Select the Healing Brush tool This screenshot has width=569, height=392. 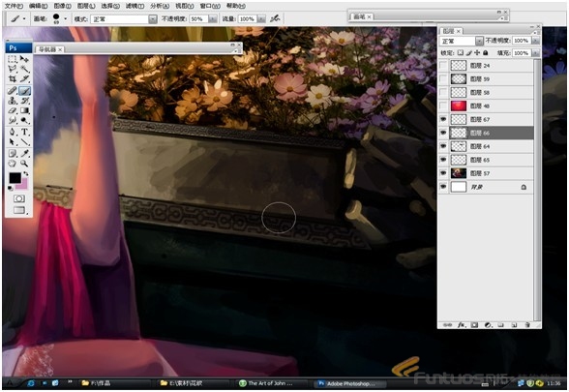click(13, 90)
